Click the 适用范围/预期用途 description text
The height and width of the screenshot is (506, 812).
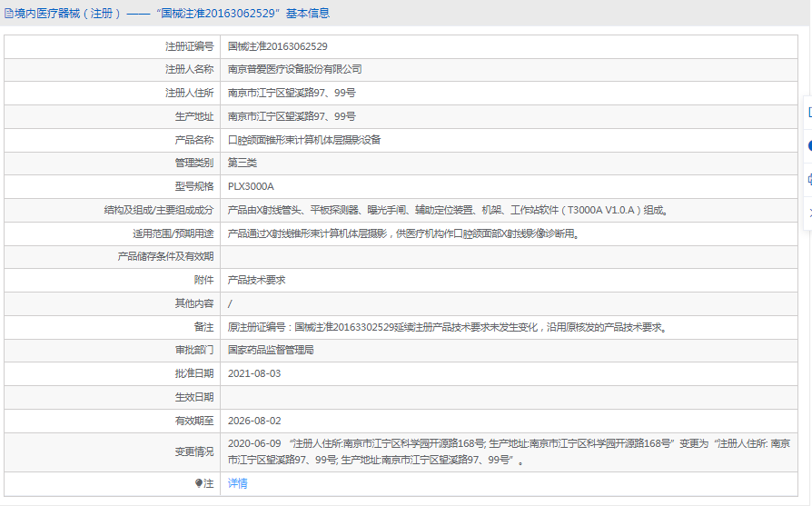pos(404,233)
